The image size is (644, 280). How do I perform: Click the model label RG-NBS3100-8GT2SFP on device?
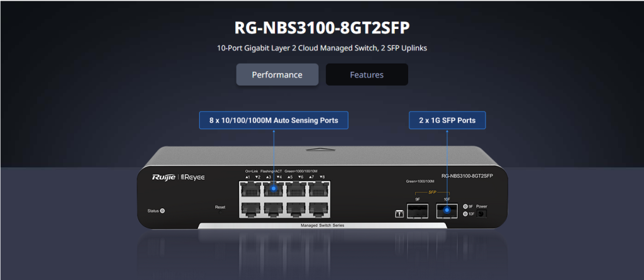click(x=467, y=176)
